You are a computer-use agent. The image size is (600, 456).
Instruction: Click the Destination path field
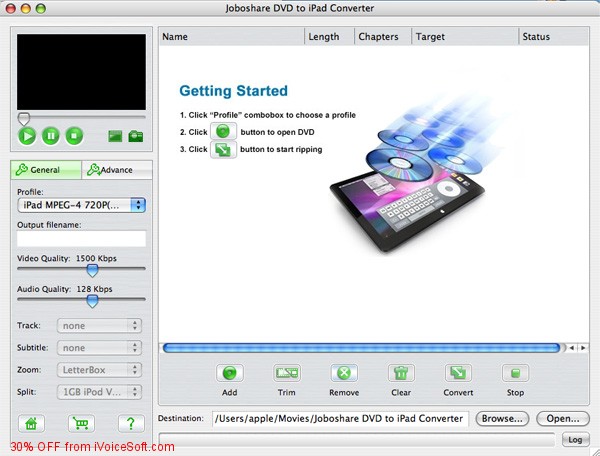point(340,419)
